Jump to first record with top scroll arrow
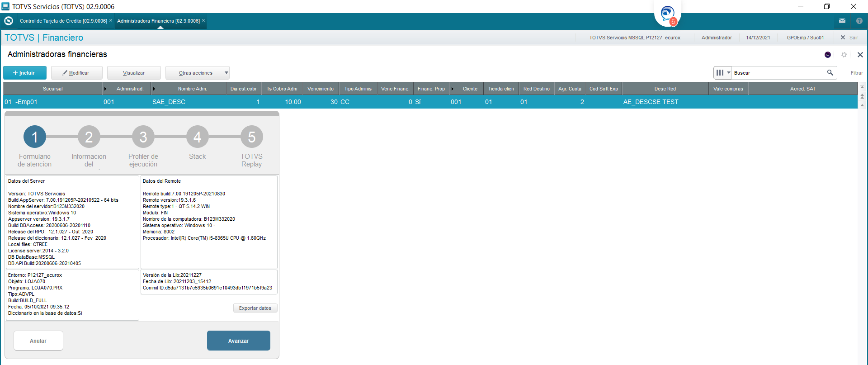Viewport: 868px width, 365px height. 862,87
